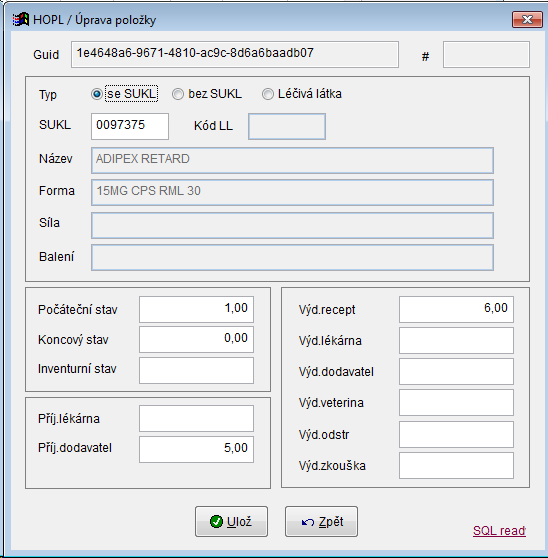Click the Guid text field
This screenshot has width=548, height=558.
pos(235,54)
